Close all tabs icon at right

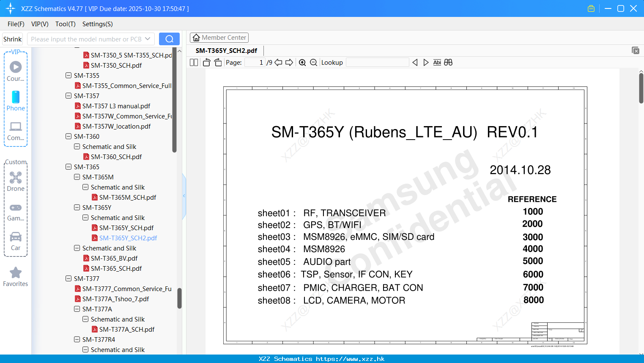point(635,50)
